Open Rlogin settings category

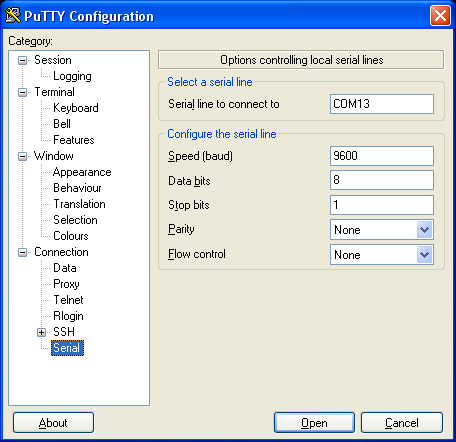(x=68, y=316)
